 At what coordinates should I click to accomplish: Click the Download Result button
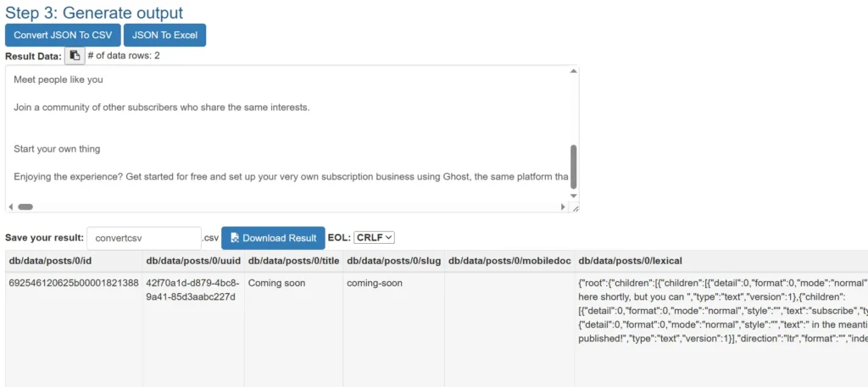(x=272, y=238)
